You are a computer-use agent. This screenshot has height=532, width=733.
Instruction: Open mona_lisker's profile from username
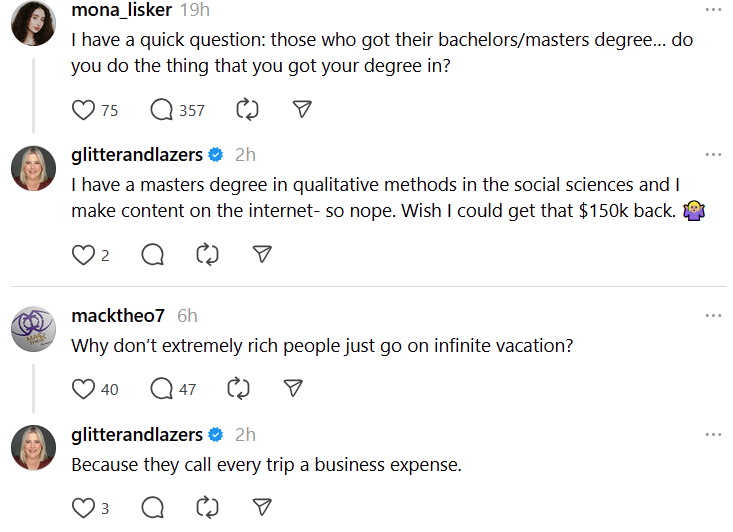[122, 10]
